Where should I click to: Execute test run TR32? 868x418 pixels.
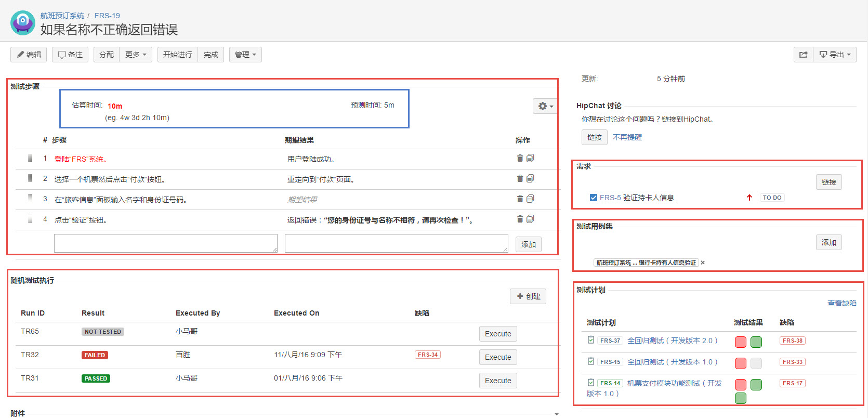pos(498,357)
